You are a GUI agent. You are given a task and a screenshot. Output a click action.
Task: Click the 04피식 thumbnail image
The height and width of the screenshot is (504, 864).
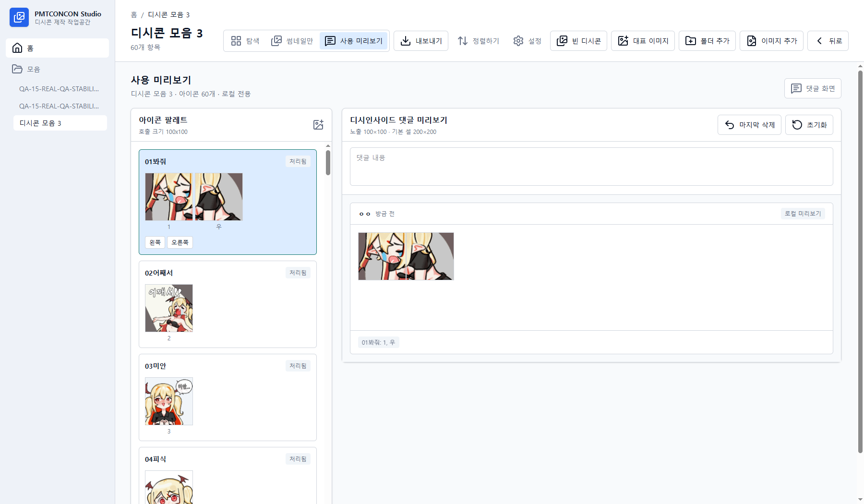169,487
